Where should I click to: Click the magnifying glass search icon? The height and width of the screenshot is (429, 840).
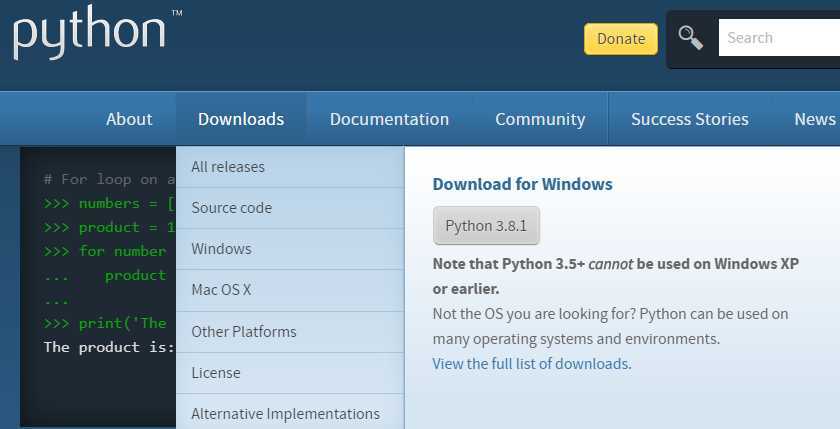pyautogui.click(x=690, y=38)
